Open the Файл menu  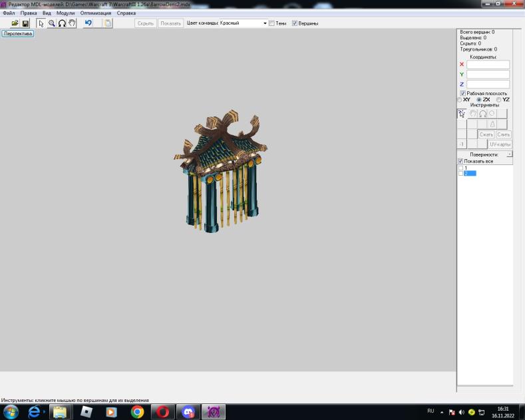pos(9,13)
